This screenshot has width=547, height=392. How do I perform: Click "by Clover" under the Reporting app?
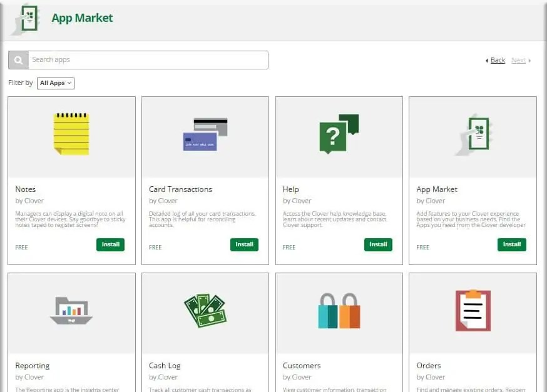(x=29, y=377)
